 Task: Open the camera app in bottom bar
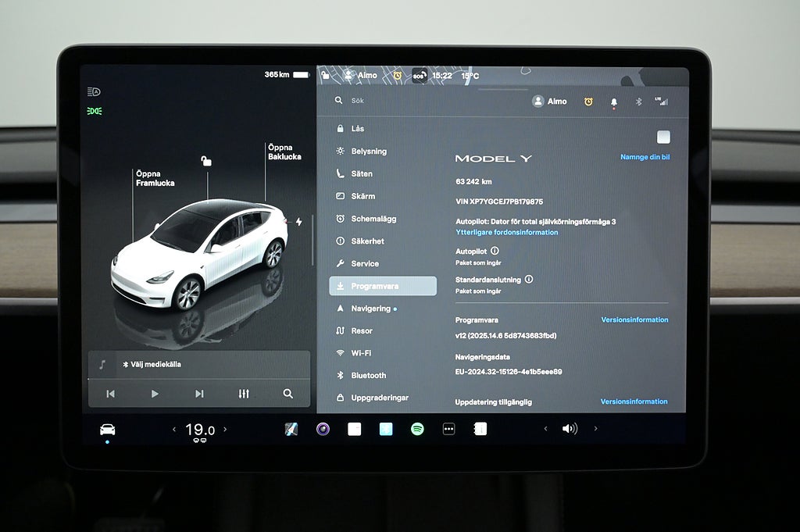click(x=323, y=429)
